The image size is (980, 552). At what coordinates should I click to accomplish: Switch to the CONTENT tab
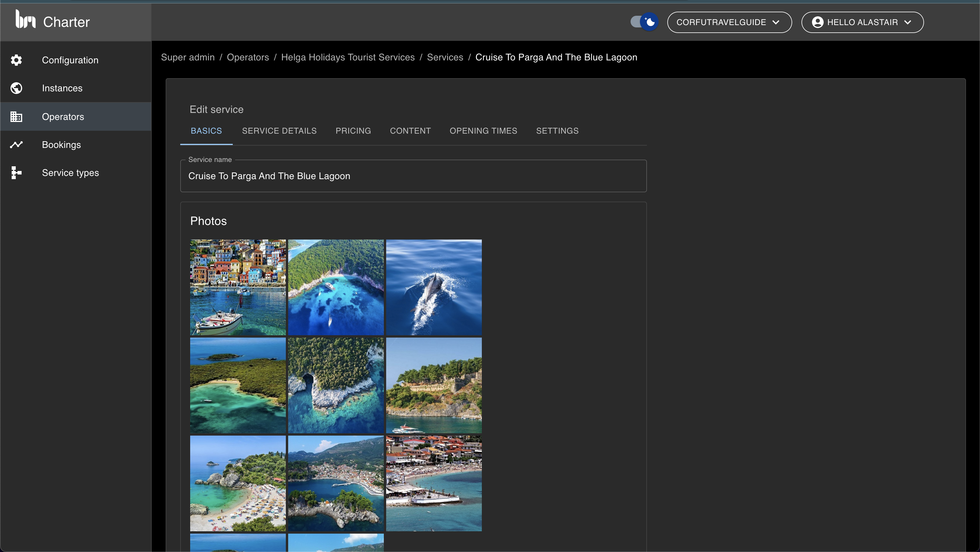click(x=410, y=131)
